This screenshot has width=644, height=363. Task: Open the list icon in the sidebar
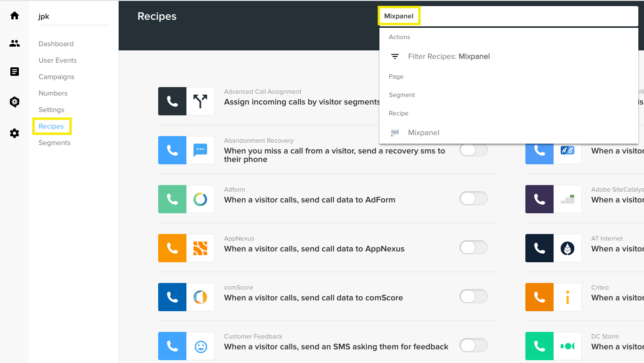15,72
